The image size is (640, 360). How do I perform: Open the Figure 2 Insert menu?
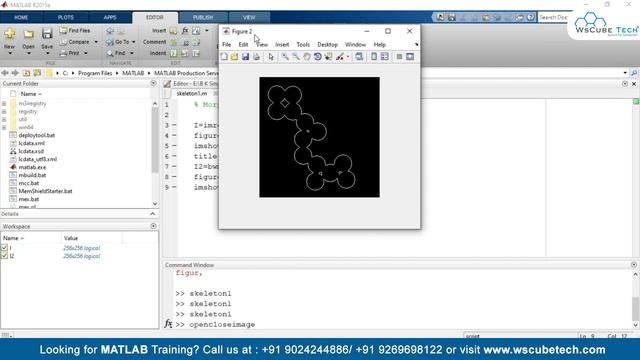click(x=282, y=44)
